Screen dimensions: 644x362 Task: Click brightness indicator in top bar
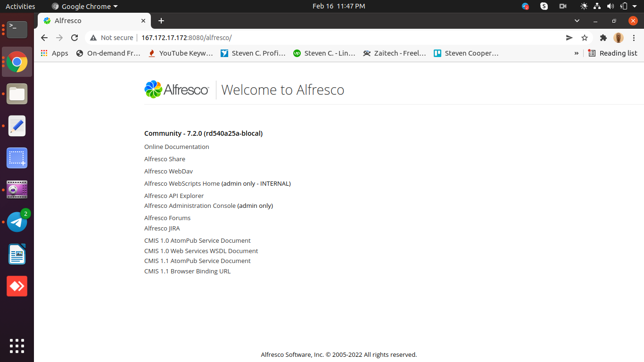coord(584,6)
